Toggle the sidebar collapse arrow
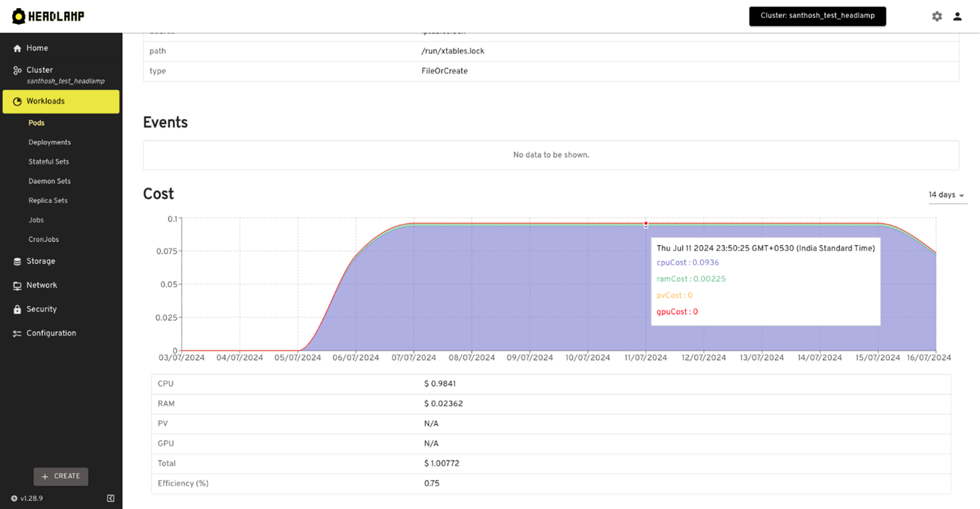This screenshot has width=980, height=509. coord(110,499)
